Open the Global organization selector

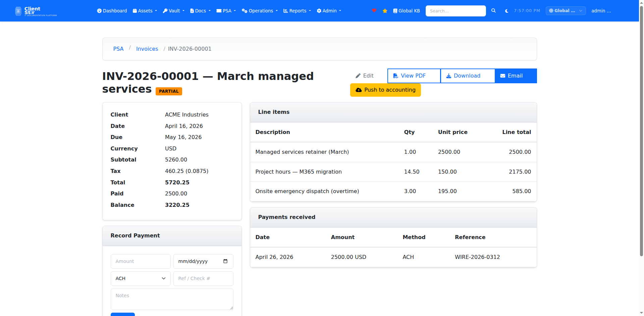pyautogui.click(x=566, y=11)
